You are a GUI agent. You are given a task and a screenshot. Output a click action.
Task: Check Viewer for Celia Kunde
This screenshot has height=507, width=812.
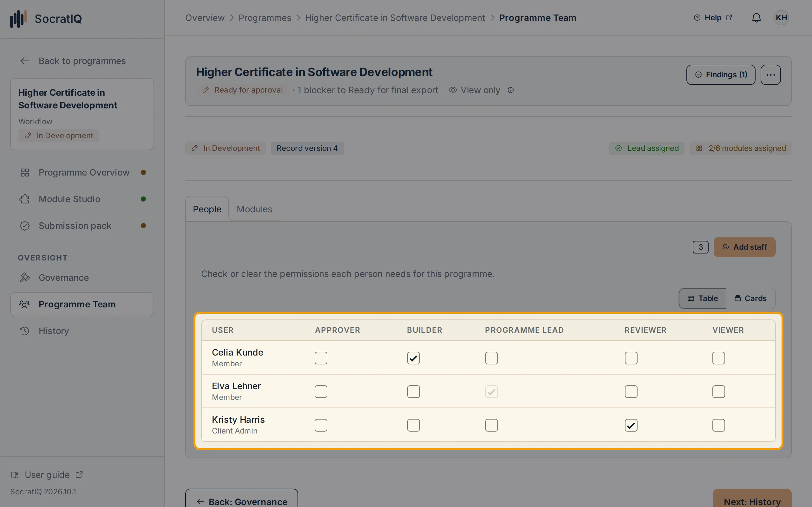[718, 358]
